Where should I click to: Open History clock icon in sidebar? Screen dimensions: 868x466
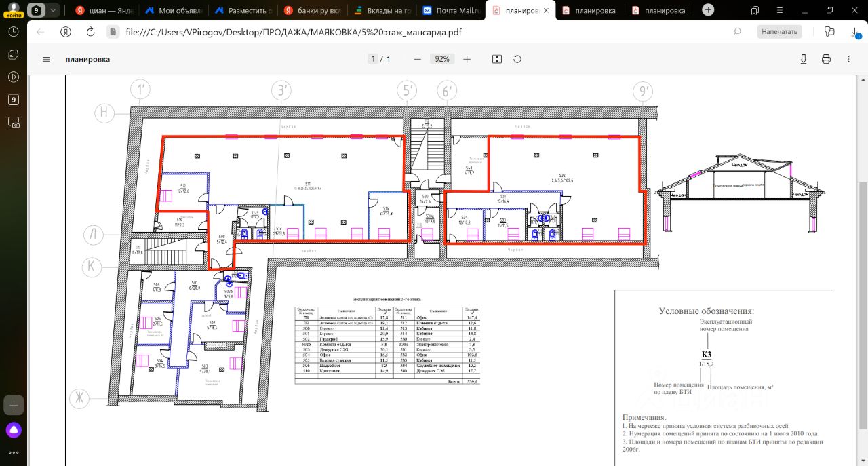[x=13, y=32]
